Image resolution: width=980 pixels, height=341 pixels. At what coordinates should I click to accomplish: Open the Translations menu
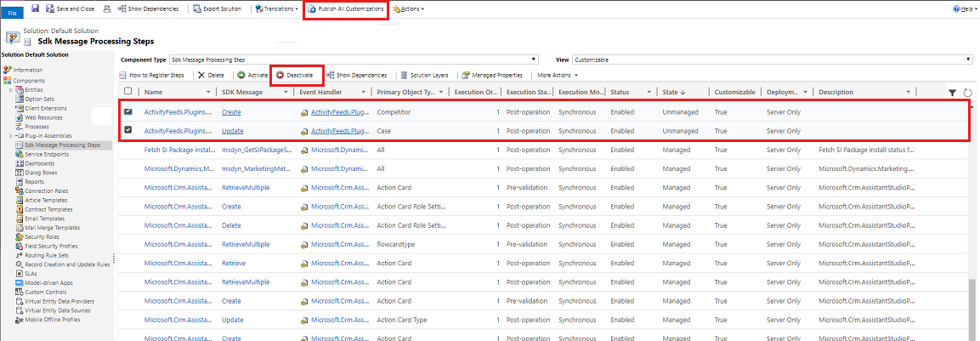pyautogui.click(x=277, y=9)
